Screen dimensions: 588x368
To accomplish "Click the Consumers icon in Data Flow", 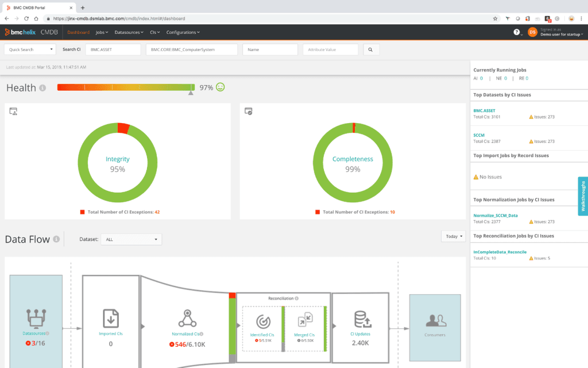I will [435, 320].
